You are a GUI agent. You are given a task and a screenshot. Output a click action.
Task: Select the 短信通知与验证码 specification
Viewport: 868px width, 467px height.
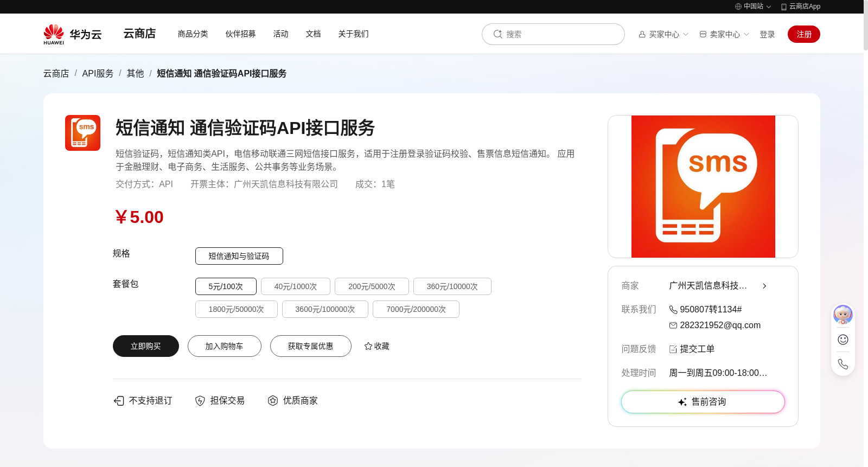point(239,256)
